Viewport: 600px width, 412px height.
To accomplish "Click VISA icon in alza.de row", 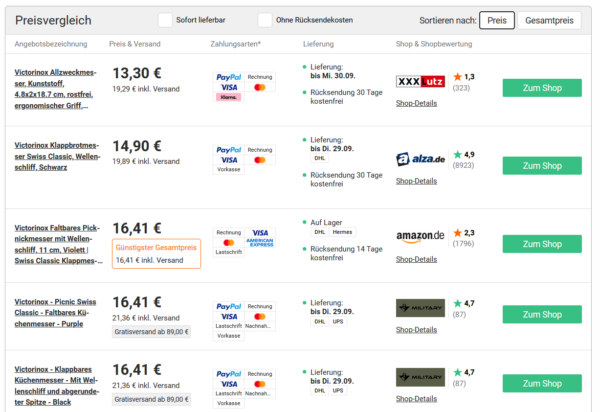I will 229,160.
